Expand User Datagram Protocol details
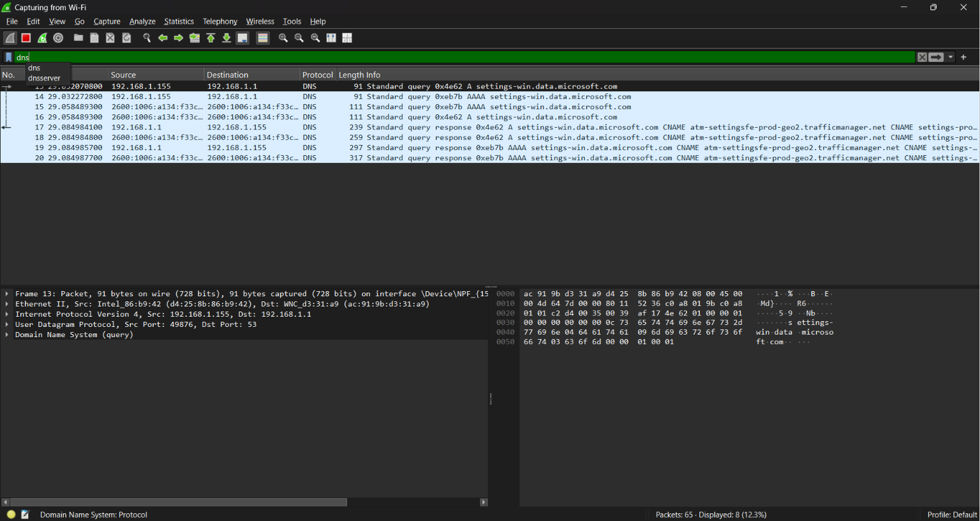 pos(7,325)
